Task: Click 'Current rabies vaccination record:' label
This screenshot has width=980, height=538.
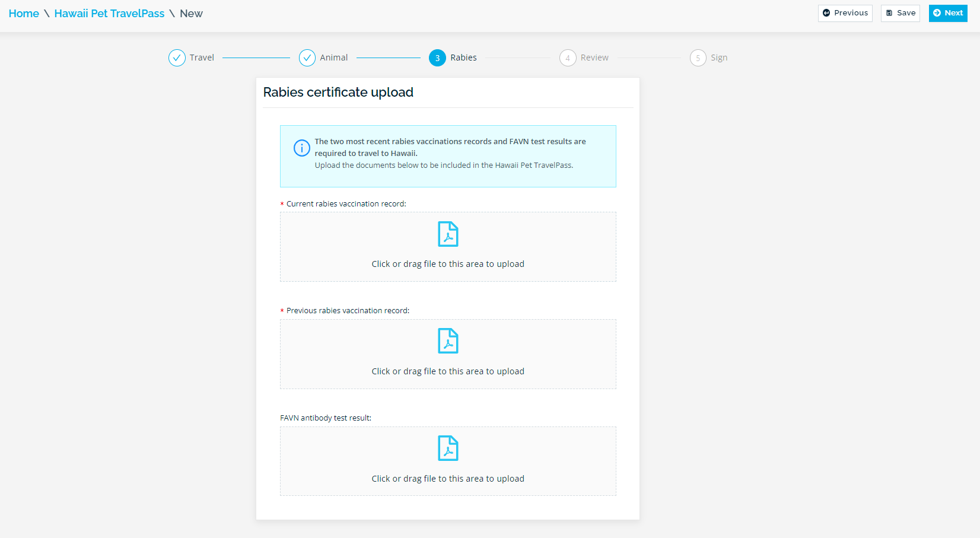Action: (346, 203)
